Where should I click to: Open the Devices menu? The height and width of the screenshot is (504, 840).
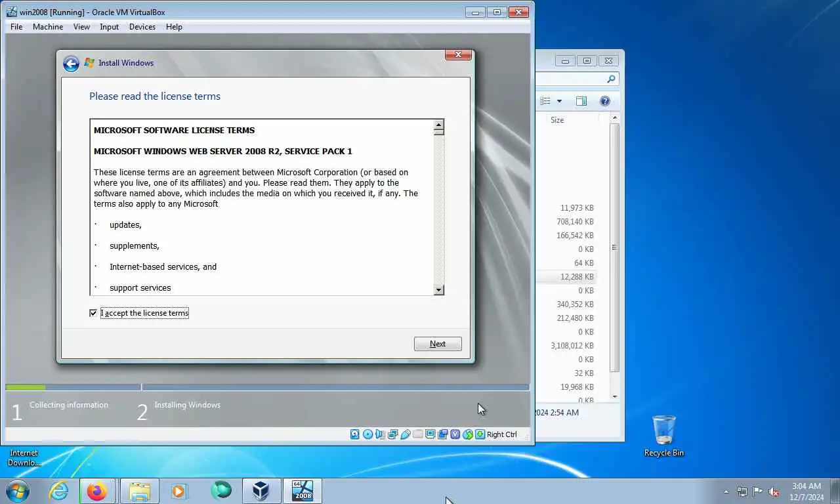point(142,27)
